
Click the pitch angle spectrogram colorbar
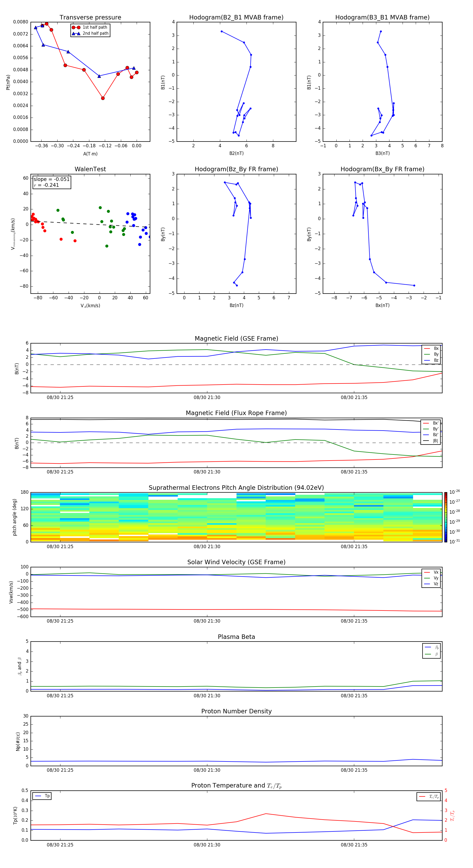click(446, 517)
